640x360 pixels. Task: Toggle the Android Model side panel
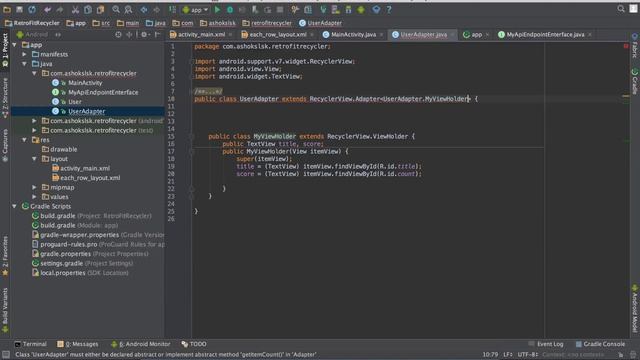[635, 309]
